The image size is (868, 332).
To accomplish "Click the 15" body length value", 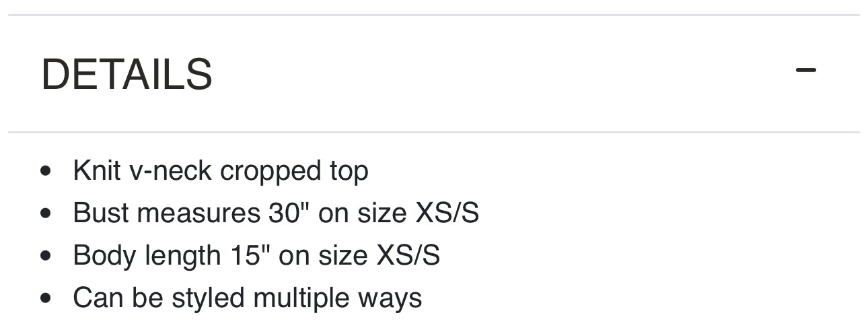I will click(x=246, y=256).
